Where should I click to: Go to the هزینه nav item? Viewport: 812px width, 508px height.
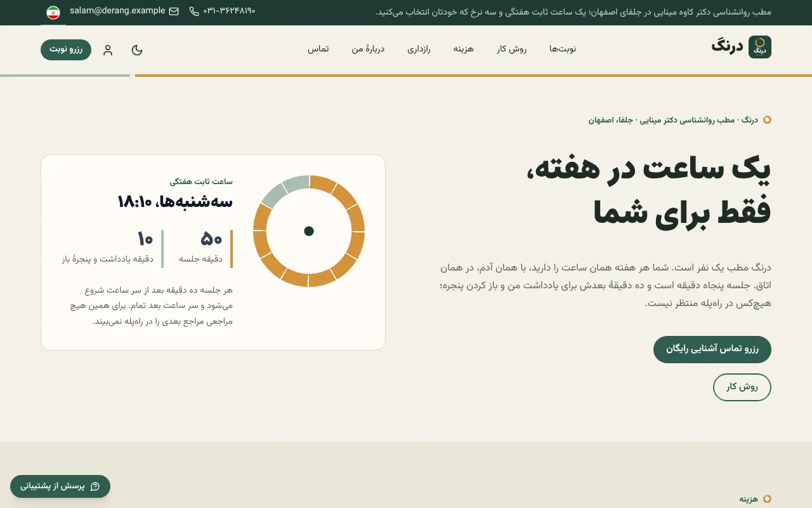click(x=463, y=50)
